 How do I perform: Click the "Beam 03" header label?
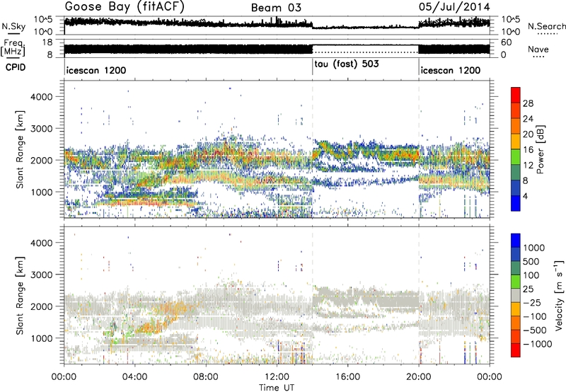point(276,8)
